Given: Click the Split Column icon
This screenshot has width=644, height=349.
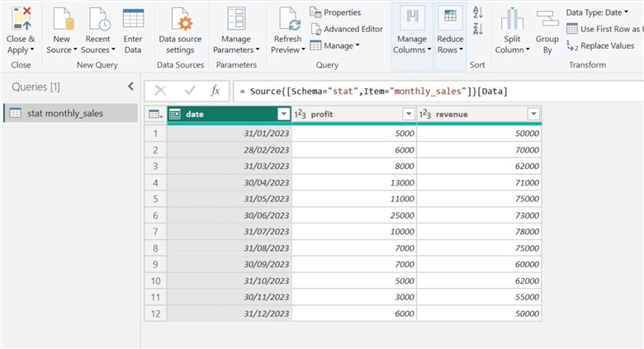Looking at the screenshot, I should point(512,20).
